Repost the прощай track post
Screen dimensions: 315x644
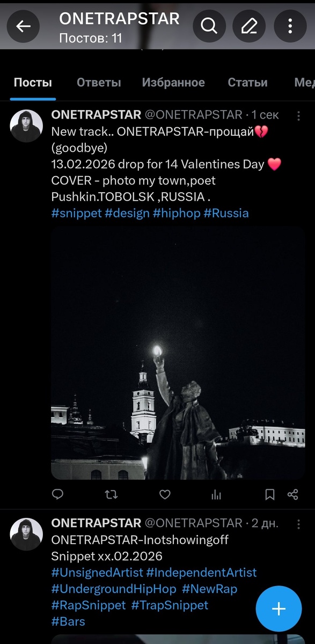(x=111, y=494)
